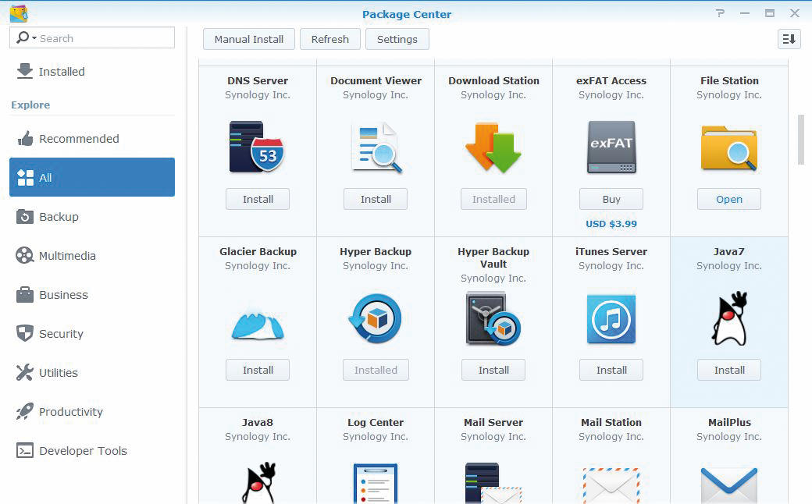Viewport: 812px width, 504px height.
Task: Go to the Security category
Action: pos(92,334)
